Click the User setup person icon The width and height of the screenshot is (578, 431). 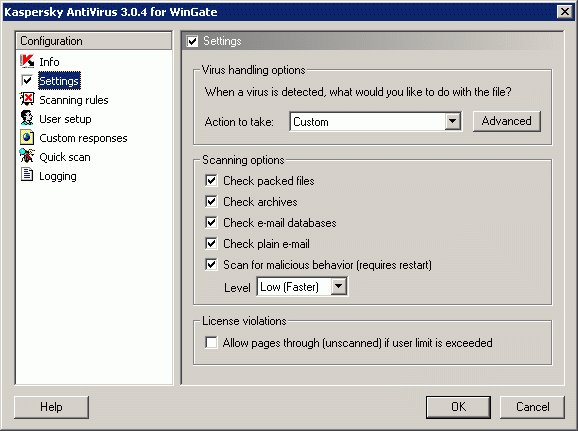[27, 118]
